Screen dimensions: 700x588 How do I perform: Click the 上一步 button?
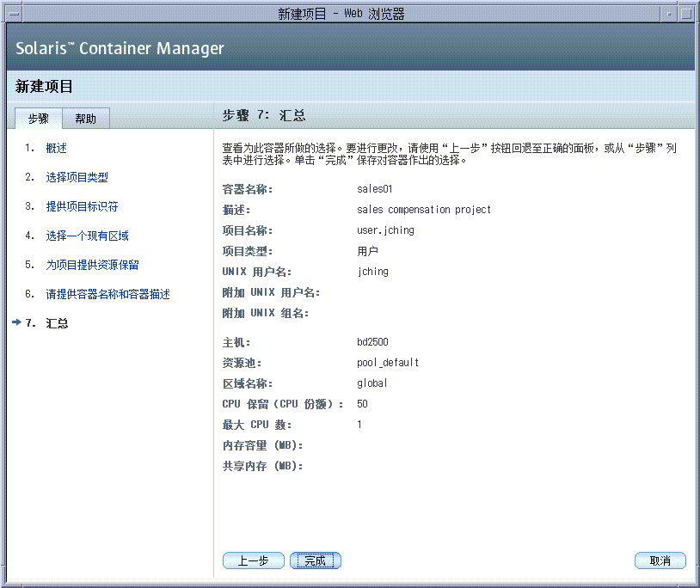253,560
